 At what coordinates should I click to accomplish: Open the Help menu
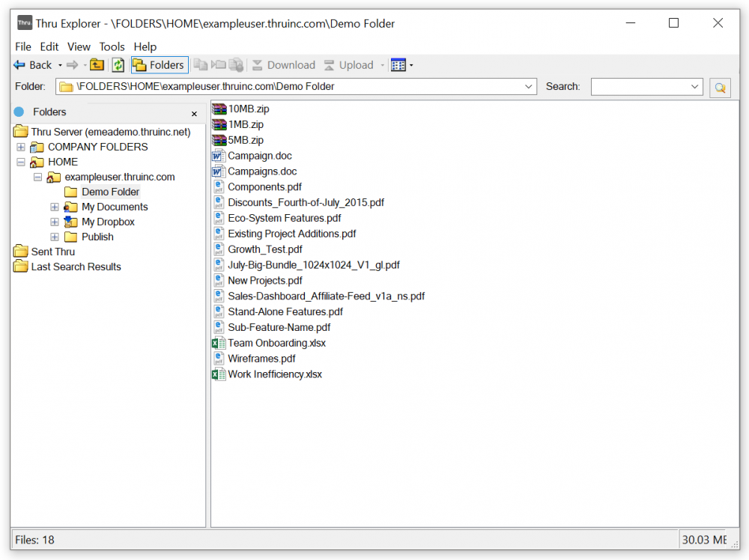pos(145,46)
